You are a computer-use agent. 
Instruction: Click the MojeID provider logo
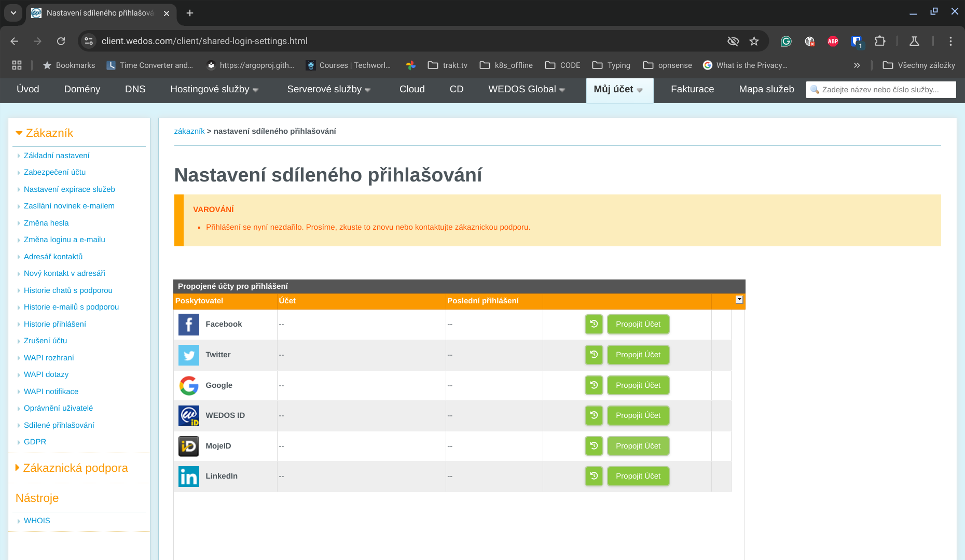(189, 446)
